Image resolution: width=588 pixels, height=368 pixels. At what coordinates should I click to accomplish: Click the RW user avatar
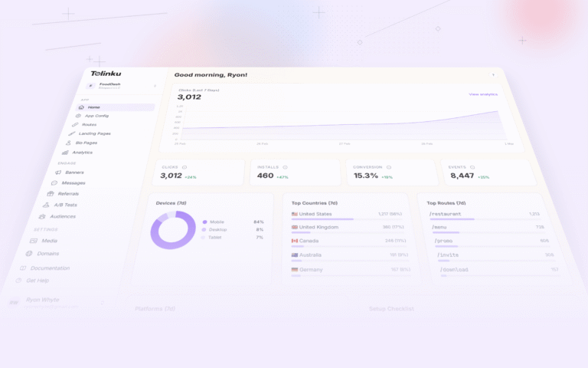tap(14, 303)
